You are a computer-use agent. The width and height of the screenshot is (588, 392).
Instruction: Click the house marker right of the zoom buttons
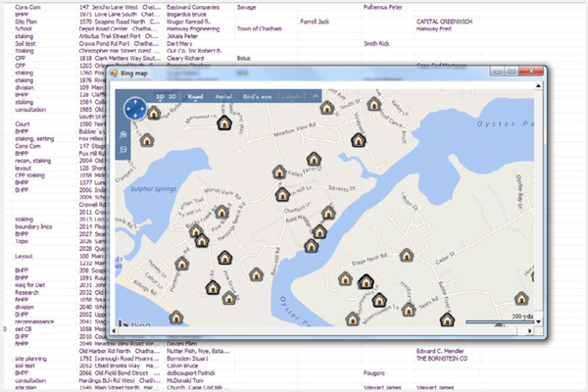coord(147,140)
